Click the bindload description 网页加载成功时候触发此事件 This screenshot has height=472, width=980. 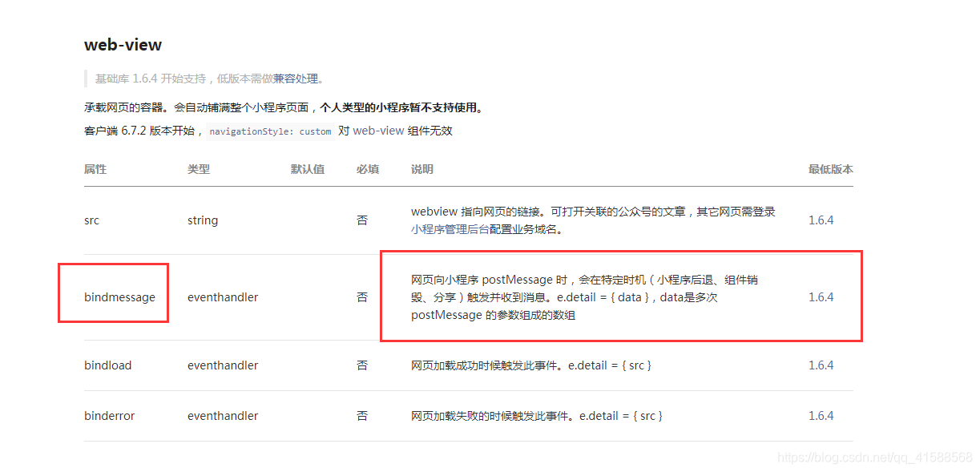click(531, 365)
